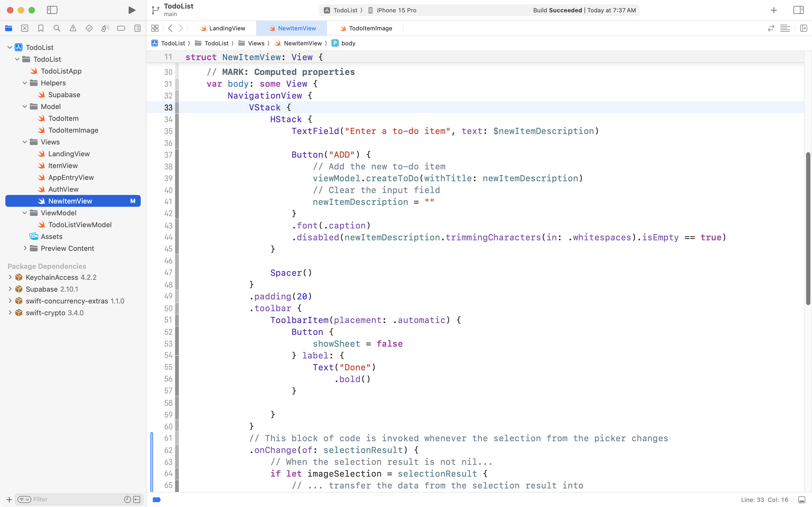Select the TodoItemImage tab
Screen dimensions: 812x507
370,28
